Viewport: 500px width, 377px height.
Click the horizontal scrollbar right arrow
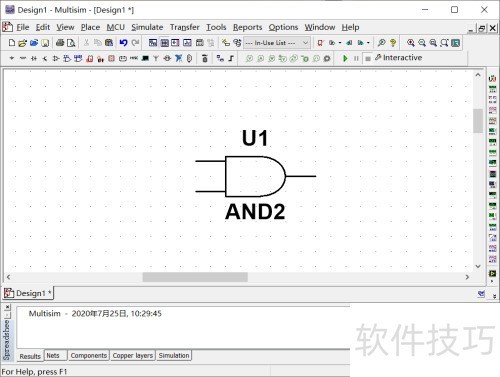(x=467, y=277)
